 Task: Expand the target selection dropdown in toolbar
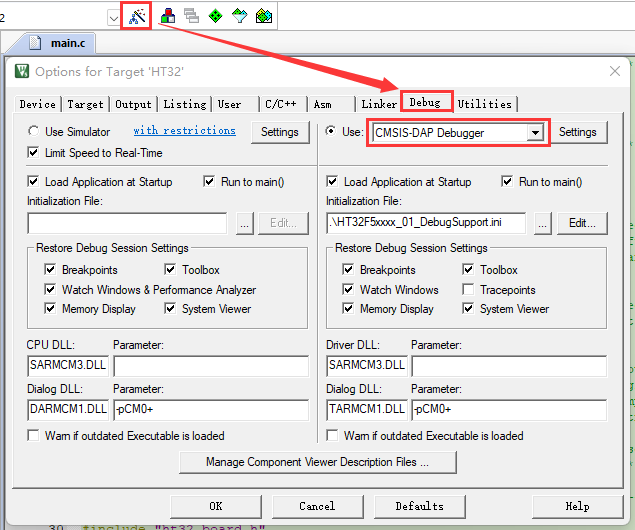tap(112, 16)
